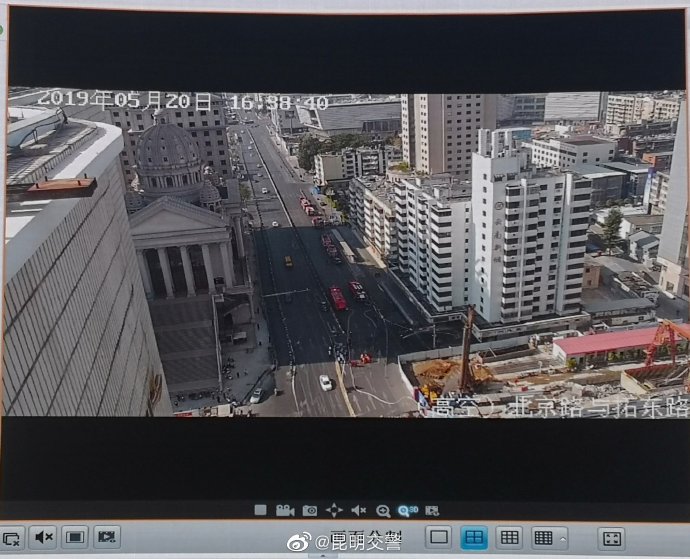Viewport: 690px width, 559px height.
Task: Close all video windows
Action: (x=12, y=538)
